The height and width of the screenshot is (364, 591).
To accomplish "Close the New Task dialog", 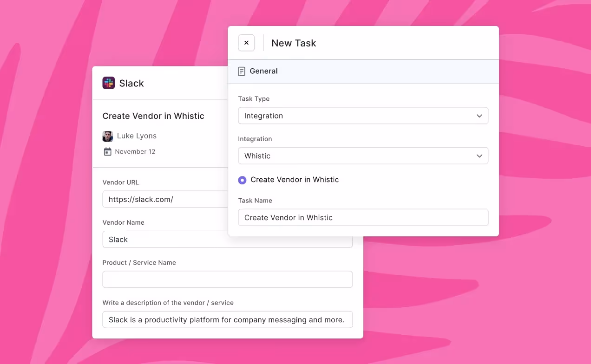I will point(246,43).
